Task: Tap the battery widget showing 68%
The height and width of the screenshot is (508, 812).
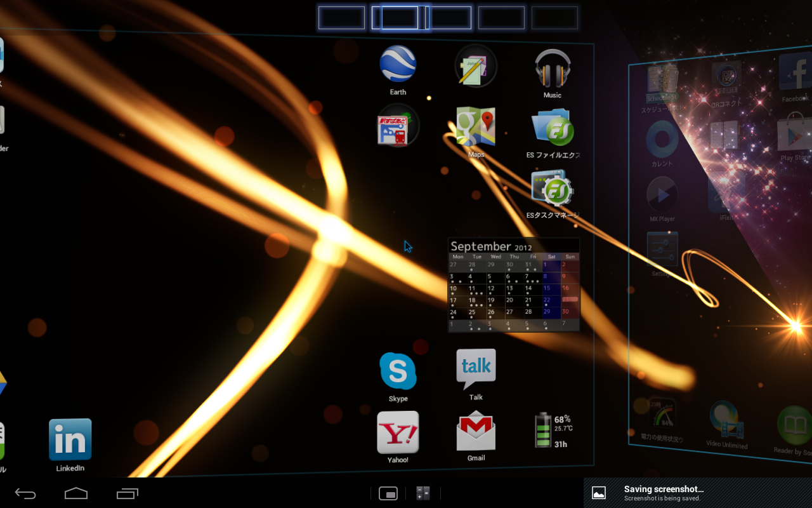Action: click(553, 431)
